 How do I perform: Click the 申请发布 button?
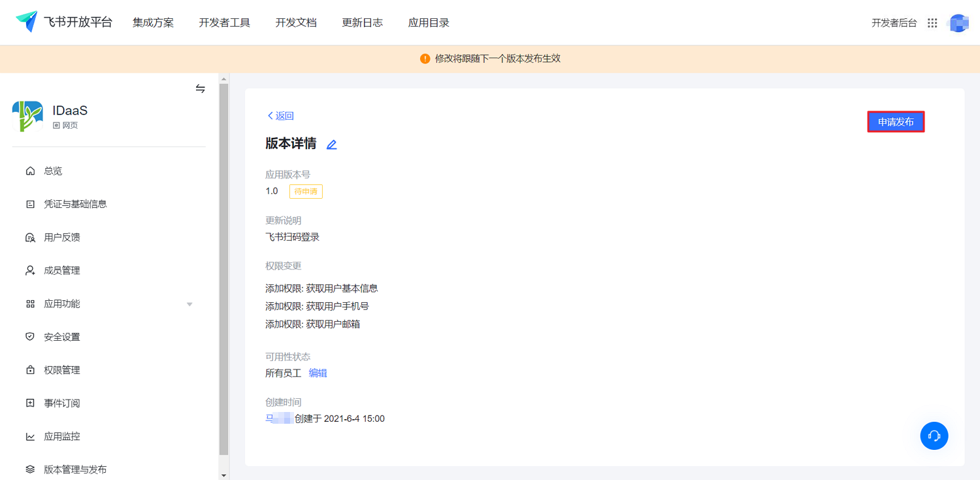pos(896,122)
